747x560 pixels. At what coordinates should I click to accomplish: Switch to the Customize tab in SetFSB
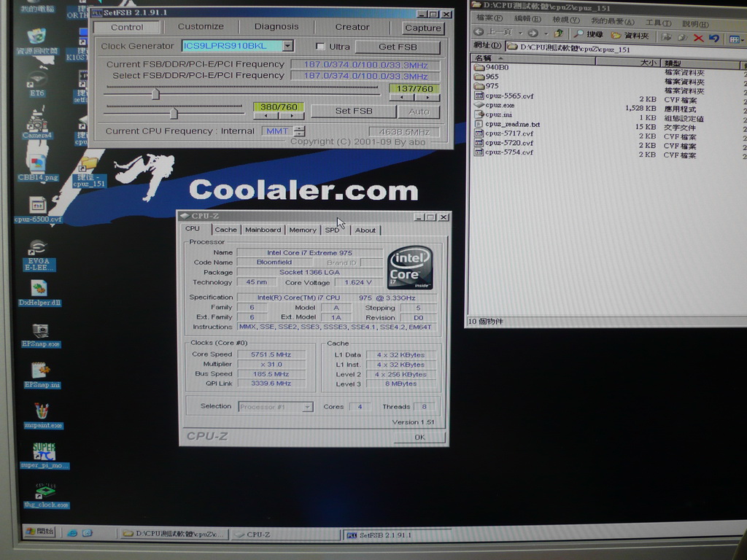pos(201,27)
